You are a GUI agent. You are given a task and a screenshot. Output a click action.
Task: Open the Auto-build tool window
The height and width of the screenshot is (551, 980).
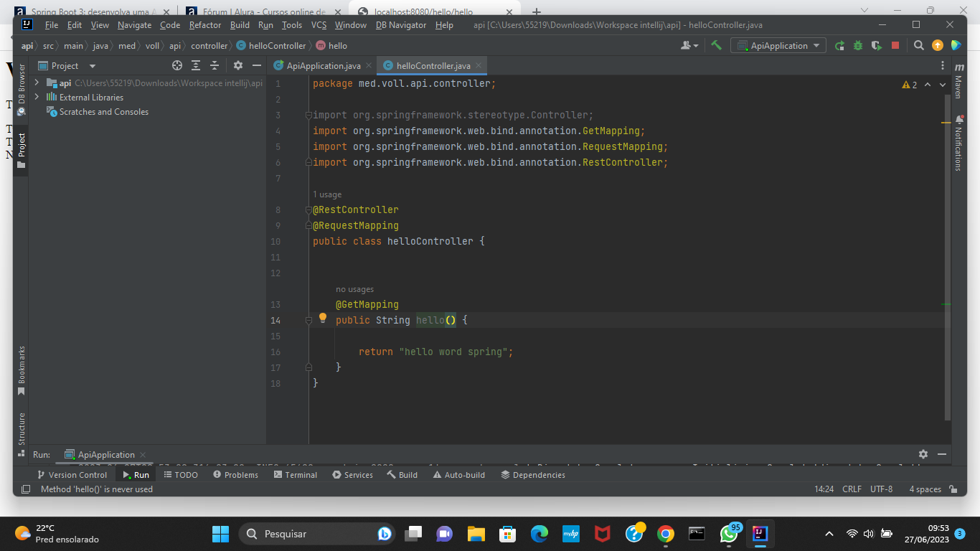click(459, 475)
